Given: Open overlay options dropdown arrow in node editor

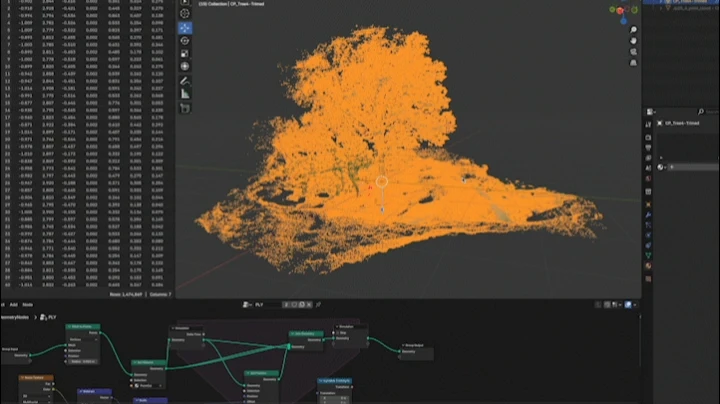Looking at the screenshot, I should (x=635, y=304).
